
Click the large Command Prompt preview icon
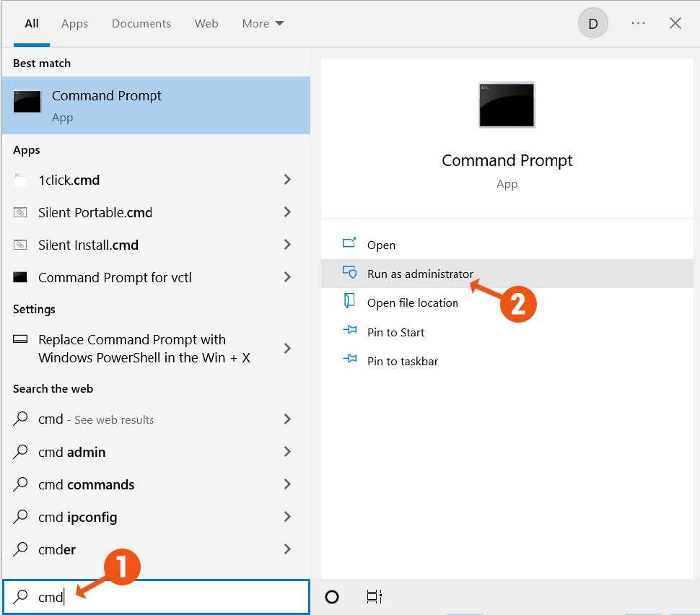click(x=507, y=105)
